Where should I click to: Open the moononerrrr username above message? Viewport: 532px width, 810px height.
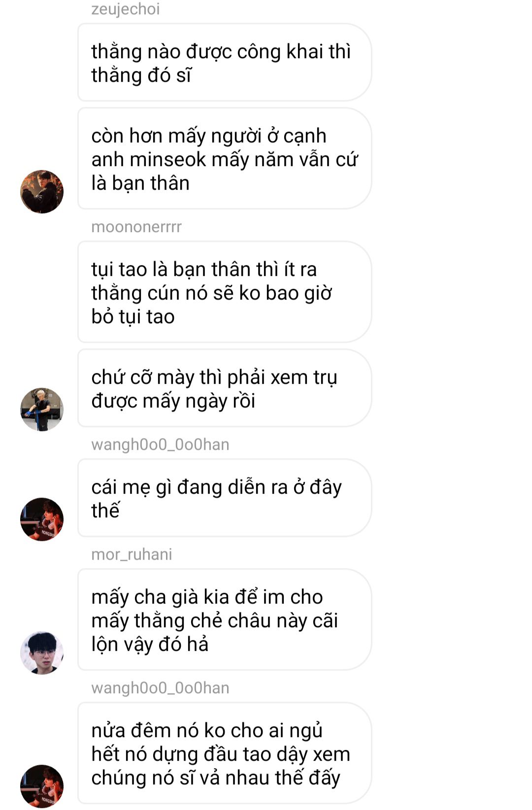(136, 227)
